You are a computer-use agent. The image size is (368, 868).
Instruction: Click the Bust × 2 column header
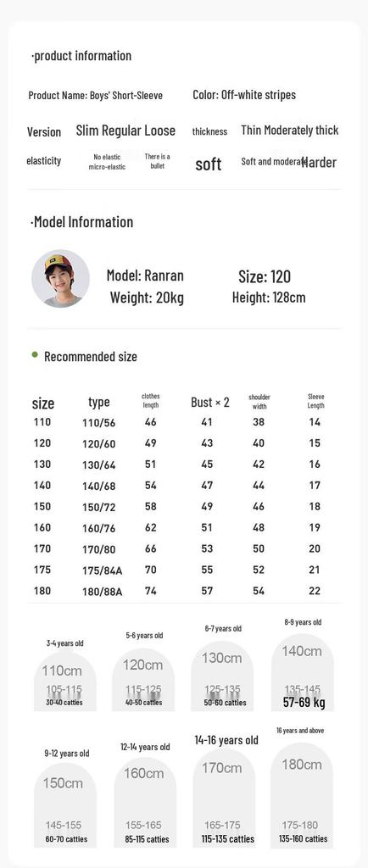click(x=210, y=403)
